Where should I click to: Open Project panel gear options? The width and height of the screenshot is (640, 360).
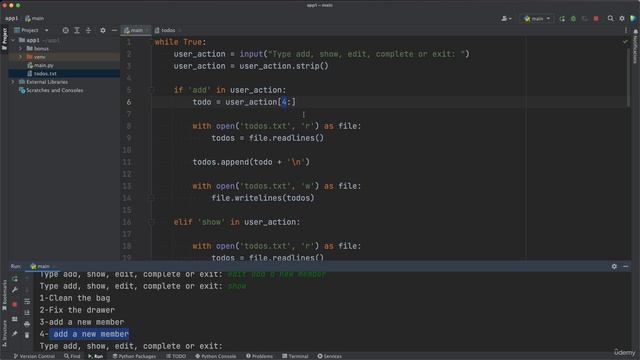click(103, 30)
